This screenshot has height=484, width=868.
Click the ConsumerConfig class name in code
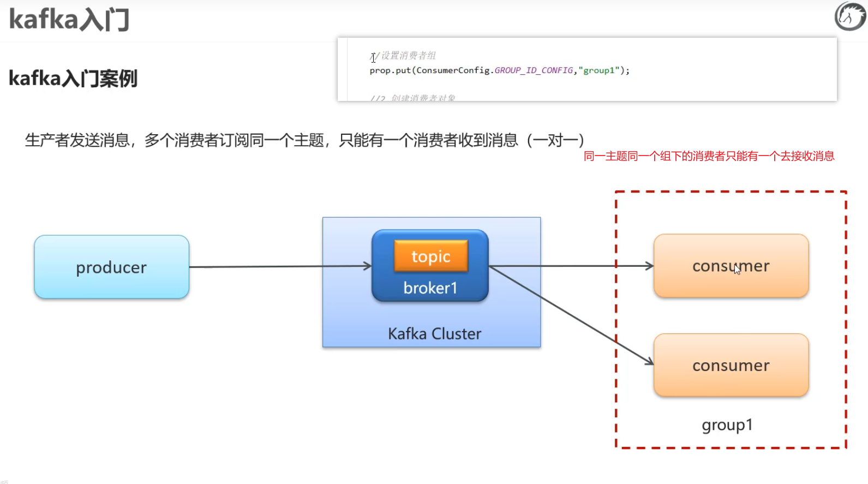(453, 70)
